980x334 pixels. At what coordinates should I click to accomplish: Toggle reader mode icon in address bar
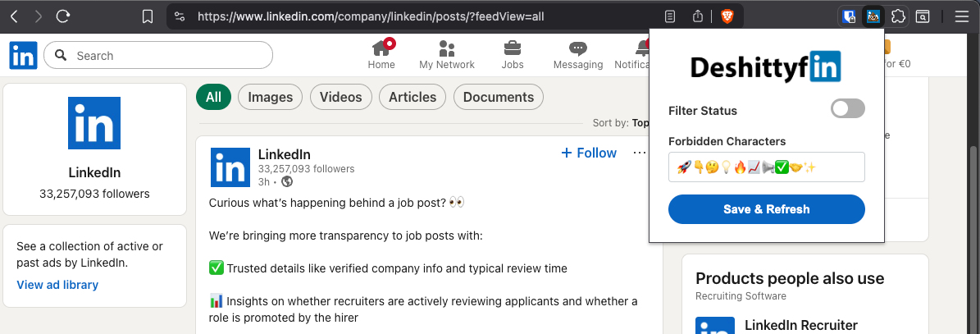pos(670,16)
